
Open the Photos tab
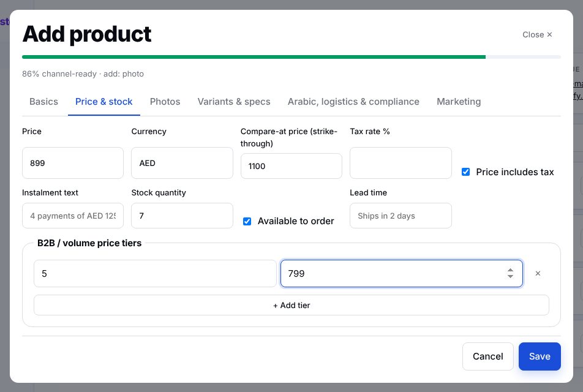click(x=165, y=102)
